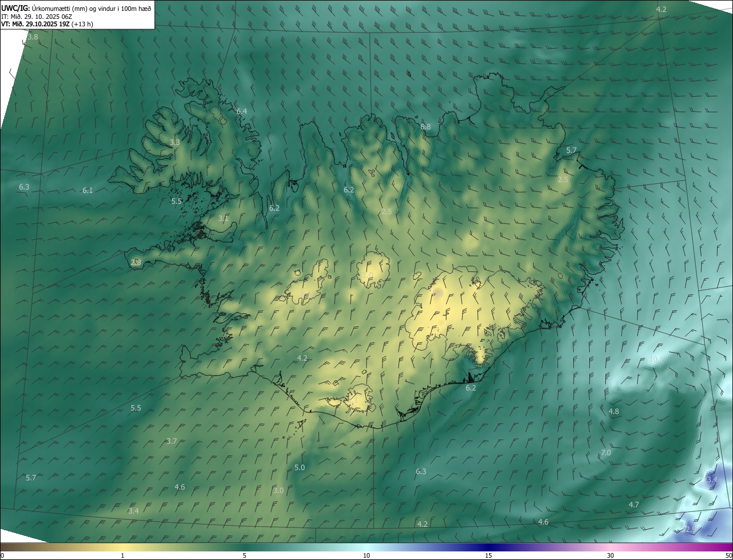Click the 5 tick on the colour scale
Screen dimensions: 733x560
[x=245, y=556]
